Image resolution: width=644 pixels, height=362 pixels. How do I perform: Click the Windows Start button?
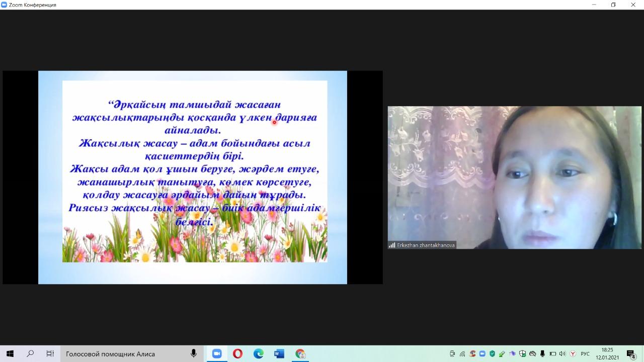(10, 353)
